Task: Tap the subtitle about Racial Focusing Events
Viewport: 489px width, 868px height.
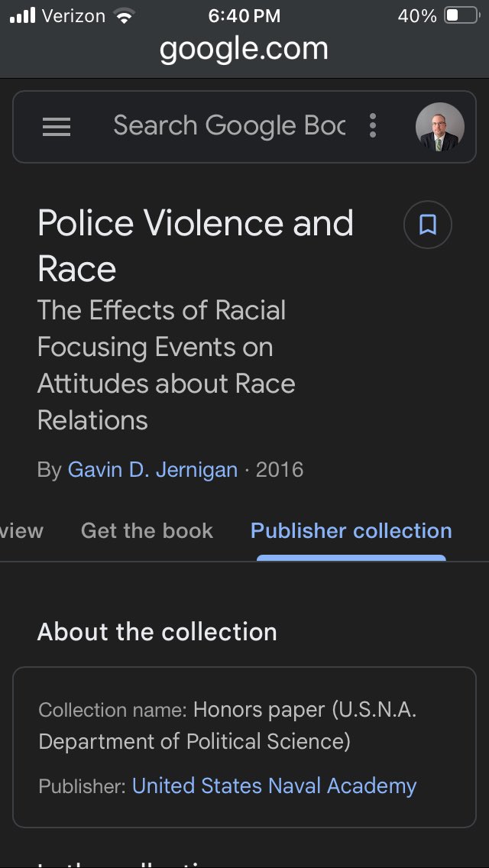Action: [x=166, y=365]
